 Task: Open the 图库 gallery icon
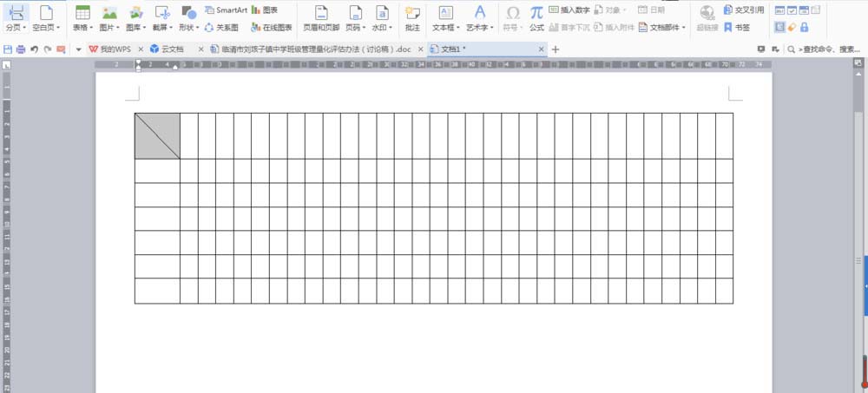136,12
